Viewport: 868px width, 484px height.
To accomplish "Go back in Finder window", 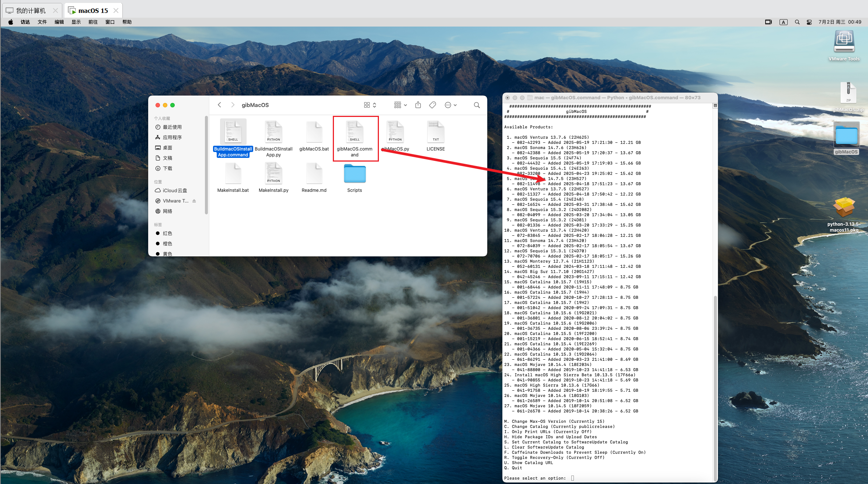I will (x=219, y=105).
